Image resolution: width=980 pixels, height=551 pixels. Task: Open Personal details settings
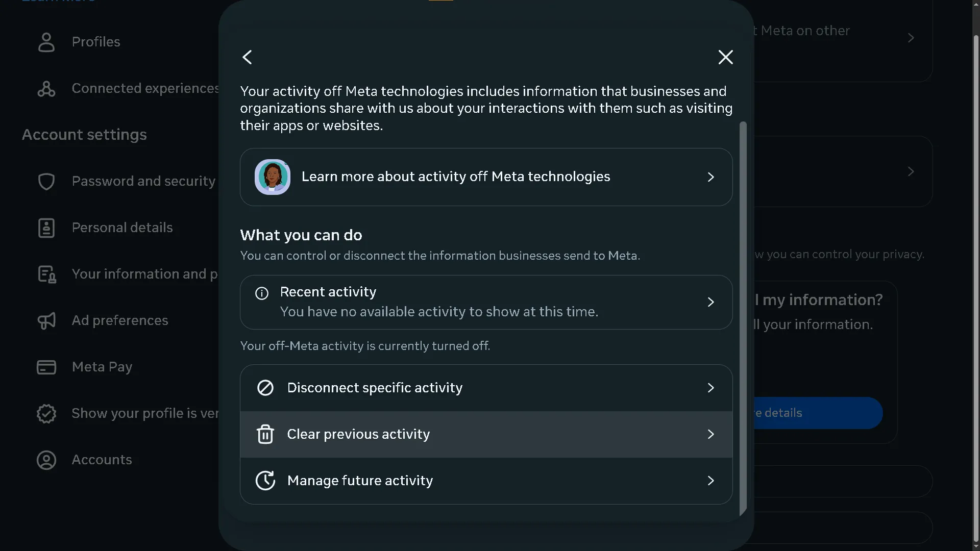tap(122, 228)
